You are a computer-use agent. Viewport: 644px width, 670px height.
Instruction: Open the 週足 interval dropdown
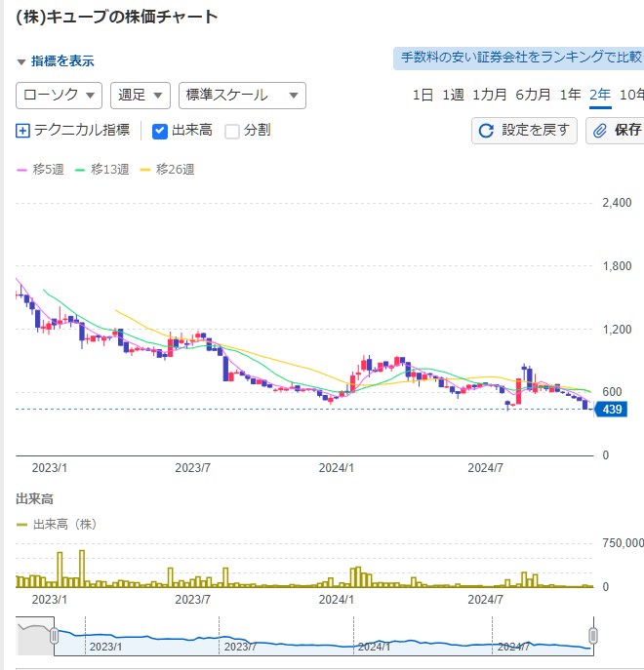click(x=141, y=96)
